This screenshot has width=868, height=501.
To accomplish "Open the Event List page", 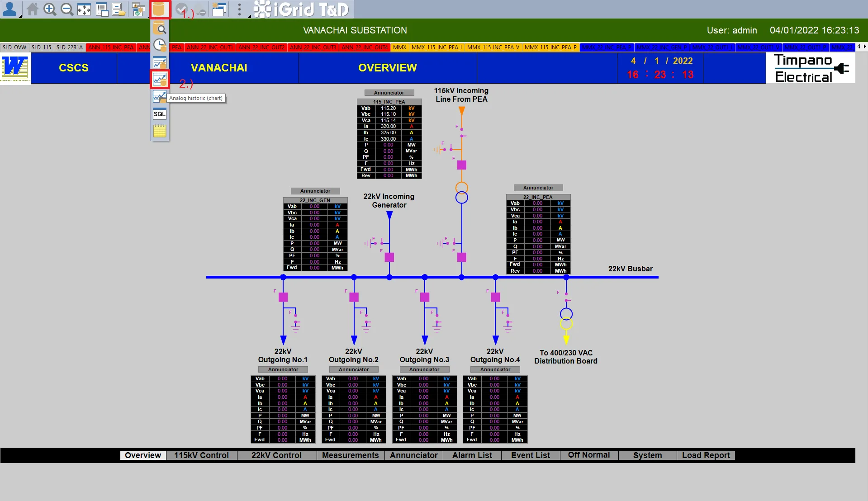I will (531, 455).
